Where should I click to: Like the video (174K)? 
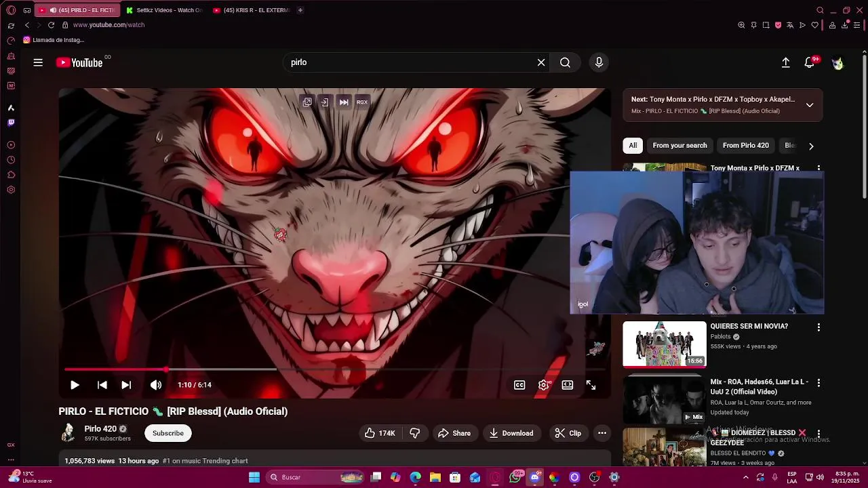click(380, 433)
